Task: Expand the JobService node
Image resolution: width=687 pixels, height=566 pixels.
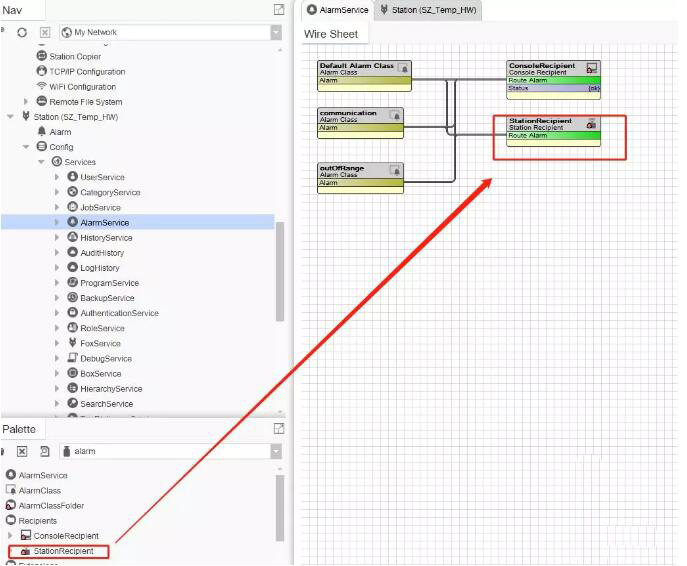Action: click(57, 207)
